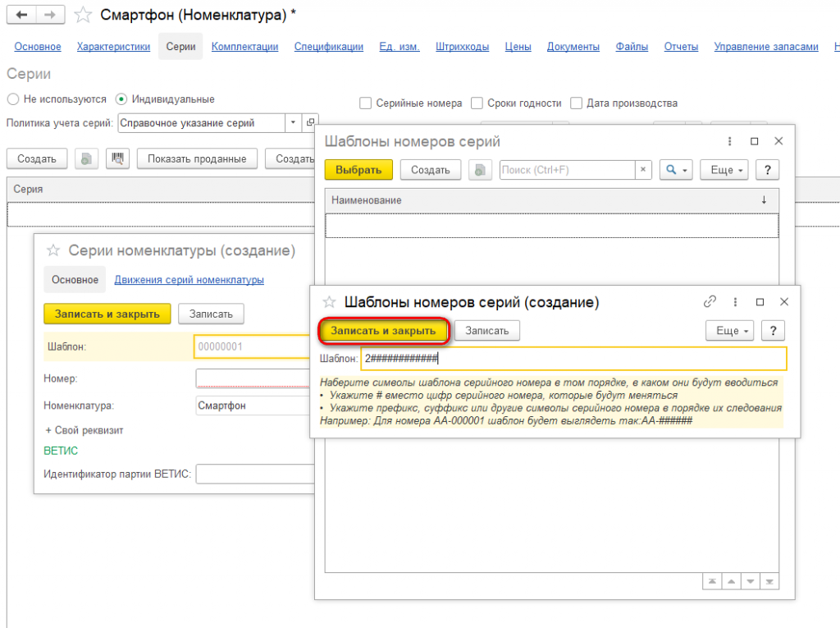840x628 pixels.
Task: Clear the search field with the x icon
Action: pyautogui.click(x=643, y=170)
